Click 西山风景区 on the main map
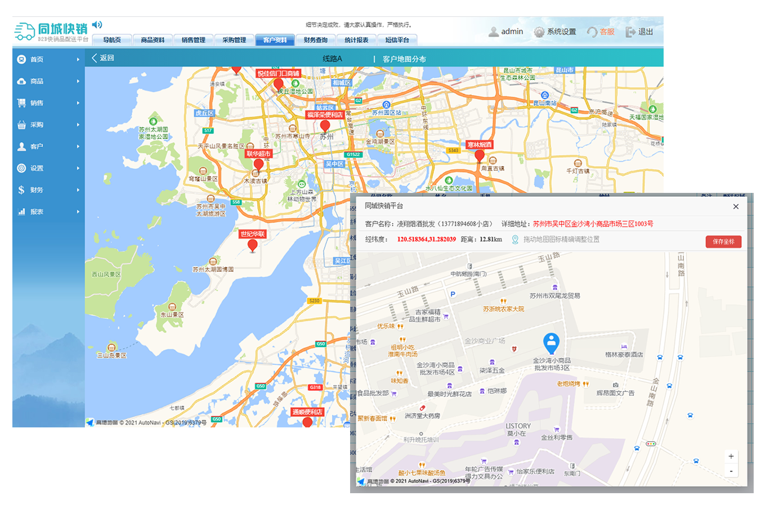 click(106, 274)
